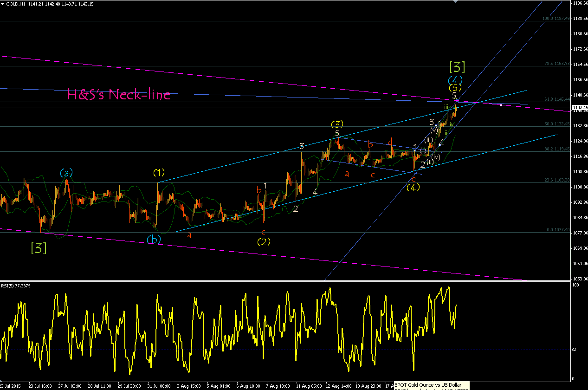The height and width of the screenshot is (390, 588).
Task: Select the white (iv) sub-wave label
Action: 435,157
